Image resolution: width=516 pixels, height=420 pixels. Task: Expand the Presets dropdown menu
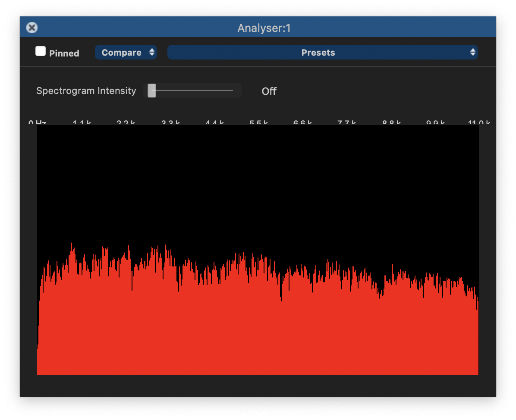[318, 53]
